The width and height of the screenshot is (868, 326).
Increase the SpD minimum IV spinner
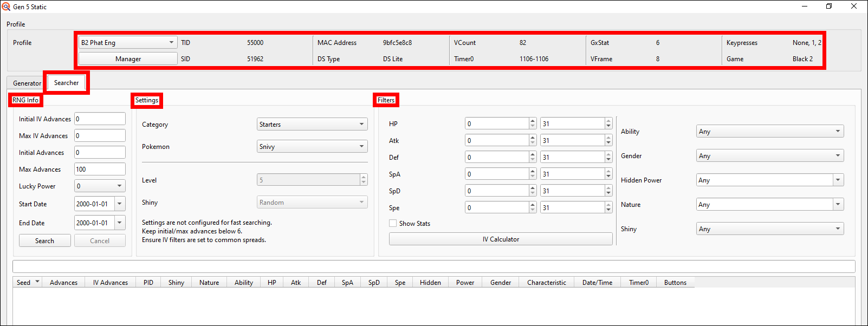point(533,187)
